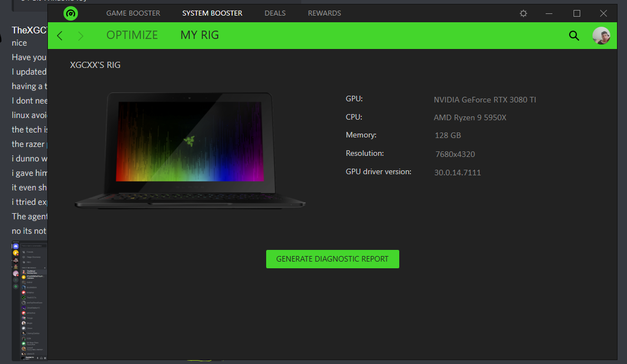Click the Razer Cortex logo icon
Image resolution: width=627 pixels, height=364 pixels.
coord(71,13)
